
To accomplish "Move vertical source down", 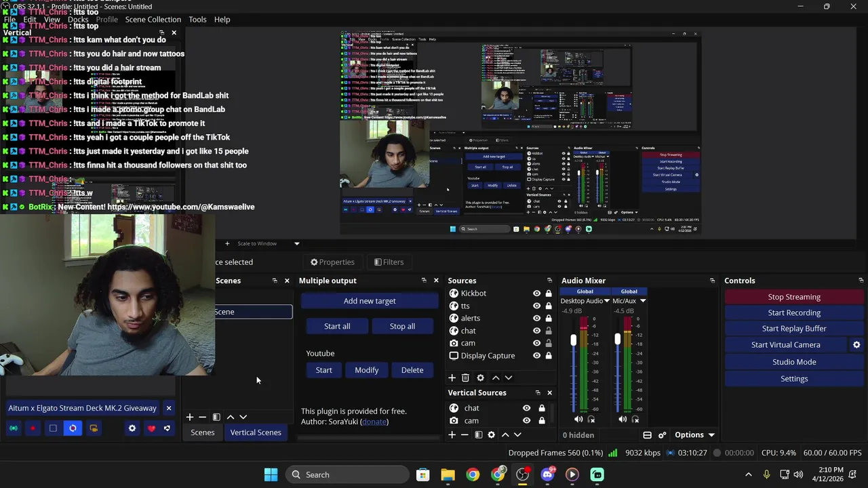I will tap(517, 434).
